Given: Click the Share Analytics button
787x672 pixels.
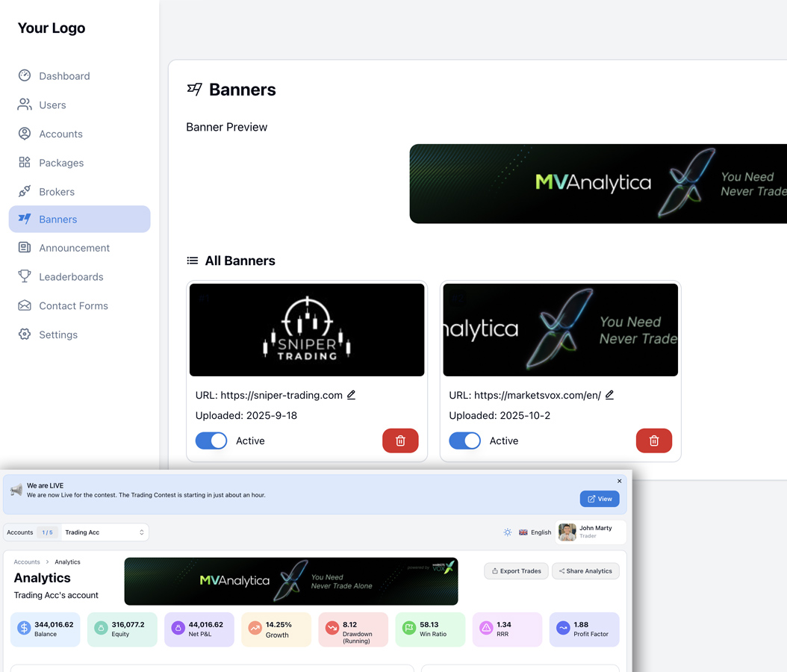Looking at the screenshot, I should pyautogui.click(x=585, y=571).
